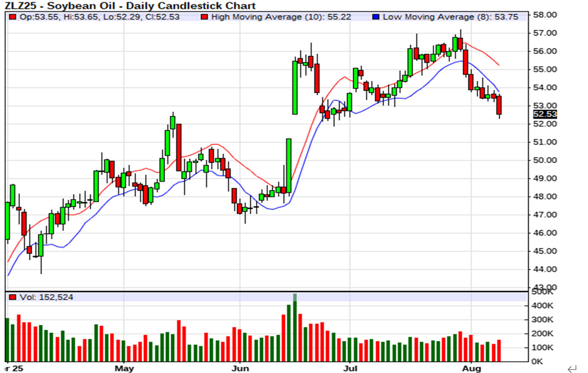This screenshot has width=588, height=373.
Task: Select the highlighted 52.53 current price label
Action: [545, 114]
